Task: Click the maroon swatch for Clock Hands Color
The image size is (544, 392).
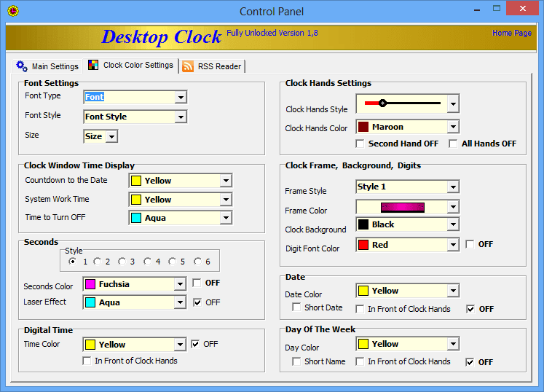Action: (x=363, y=127)
